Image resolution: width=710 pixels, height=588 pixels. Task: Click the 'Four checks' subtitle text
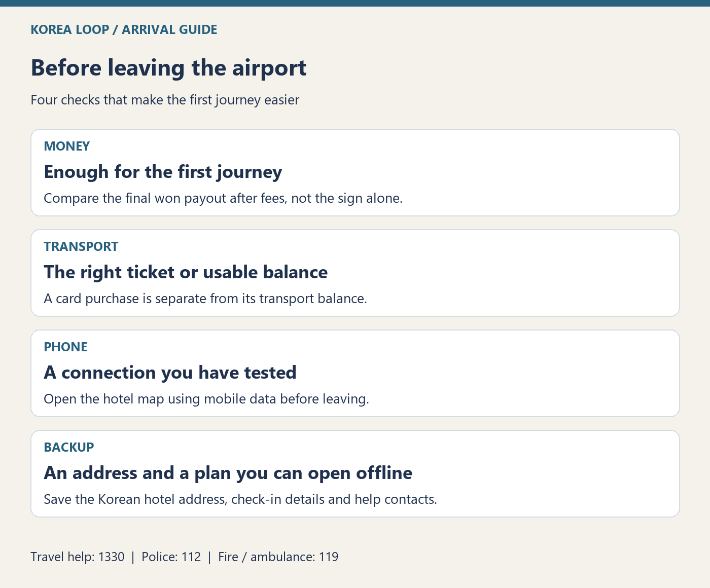click(x=165, y=100)
